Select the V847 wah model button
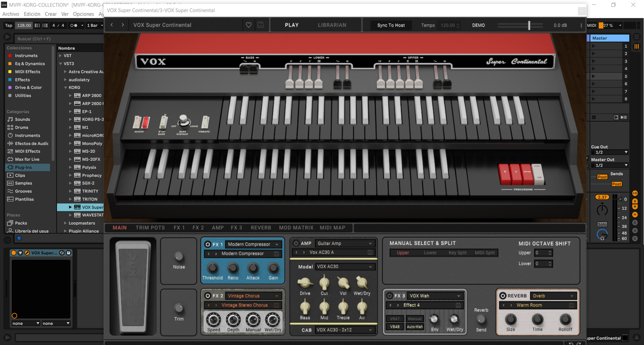 point(394,319)
